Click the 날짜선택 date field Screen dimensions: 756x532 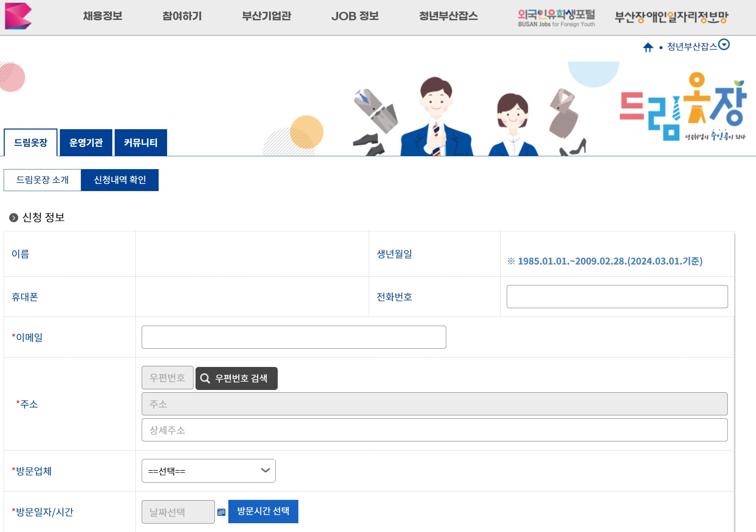click(178, 512)
